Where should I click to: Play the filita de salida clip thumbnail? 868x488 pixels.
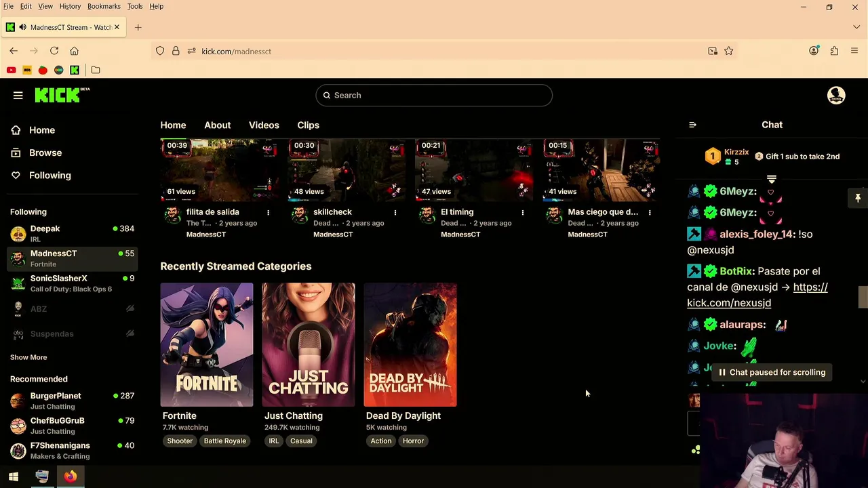(220, 170)
